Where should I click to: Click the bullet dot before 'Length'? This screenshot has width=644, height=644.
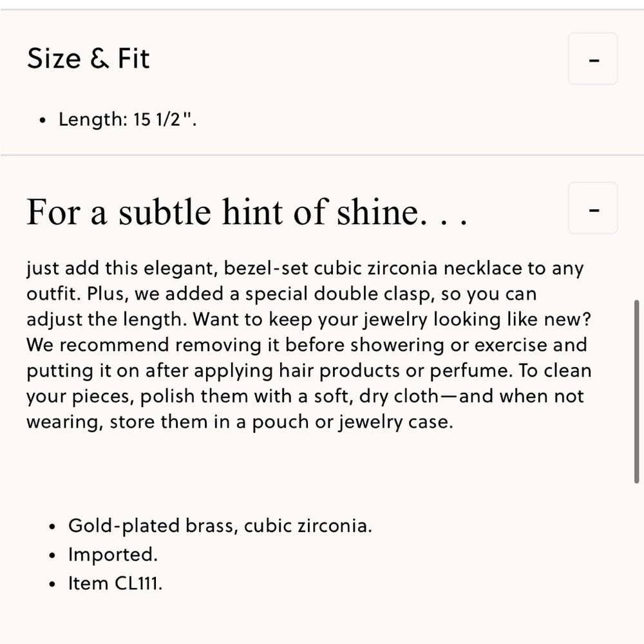coord(43,121)
